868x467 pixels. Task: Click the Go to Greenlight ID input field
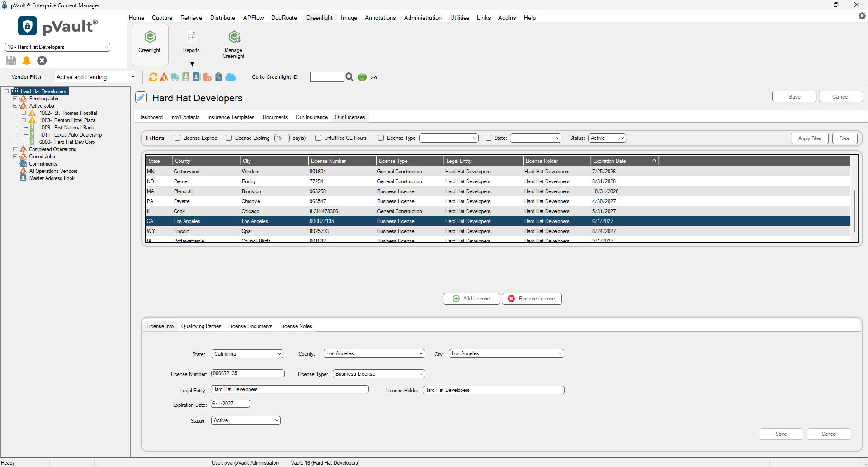[x=327, y=77]
